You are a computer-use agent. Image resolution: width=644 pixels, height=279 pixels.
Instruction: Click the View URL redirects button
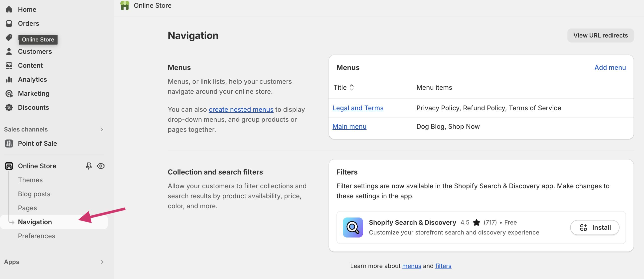coord(601,35)
